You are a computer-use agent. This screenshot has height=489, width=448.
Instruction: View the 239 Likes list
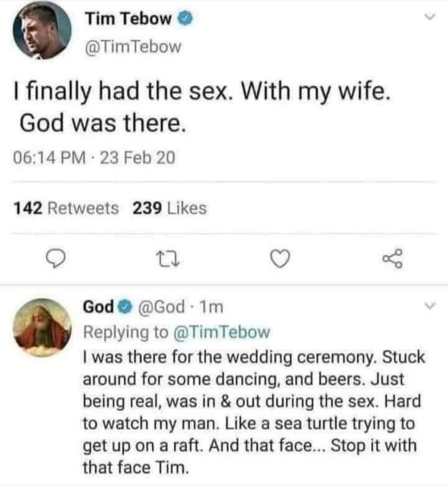click(x=170, y=208)
